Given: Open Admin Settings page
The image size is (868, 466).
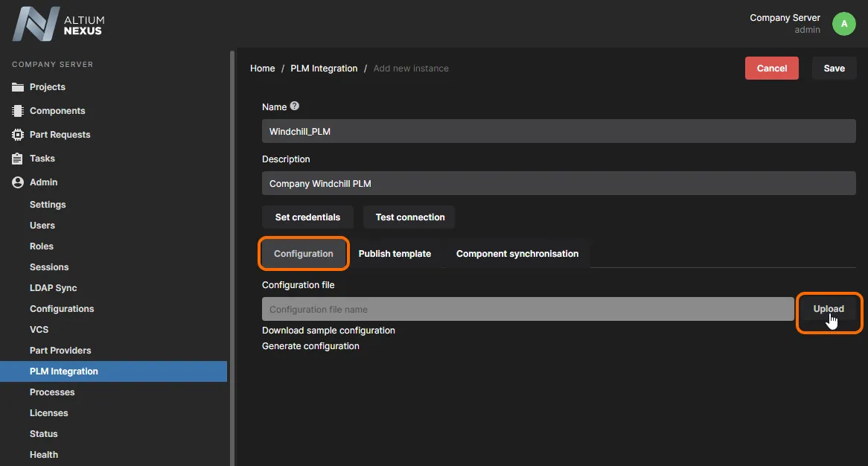Looking at the screenshot, I should pyautogui.click(x=48, y=204).
